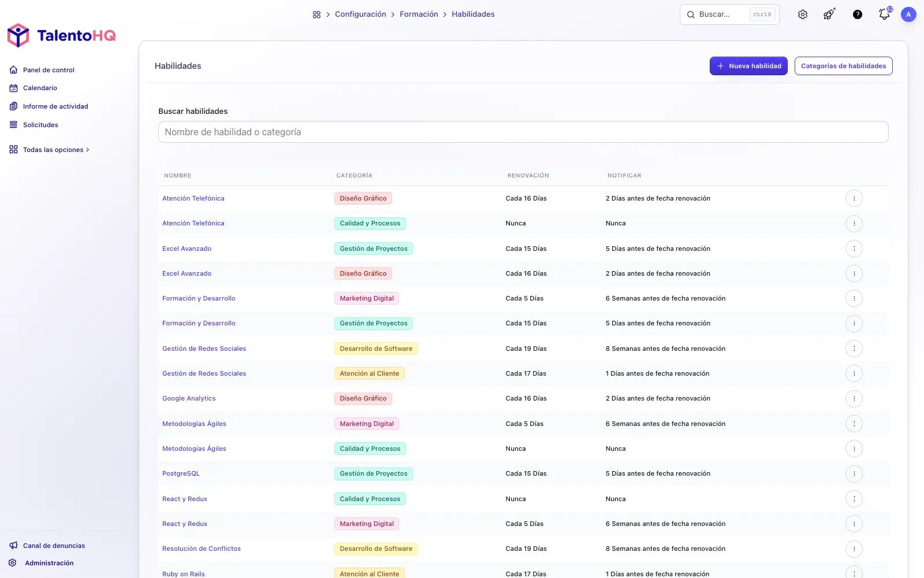Open the settings gear icon in header
The height and width of the screenshot is (578, 924).
803,14
